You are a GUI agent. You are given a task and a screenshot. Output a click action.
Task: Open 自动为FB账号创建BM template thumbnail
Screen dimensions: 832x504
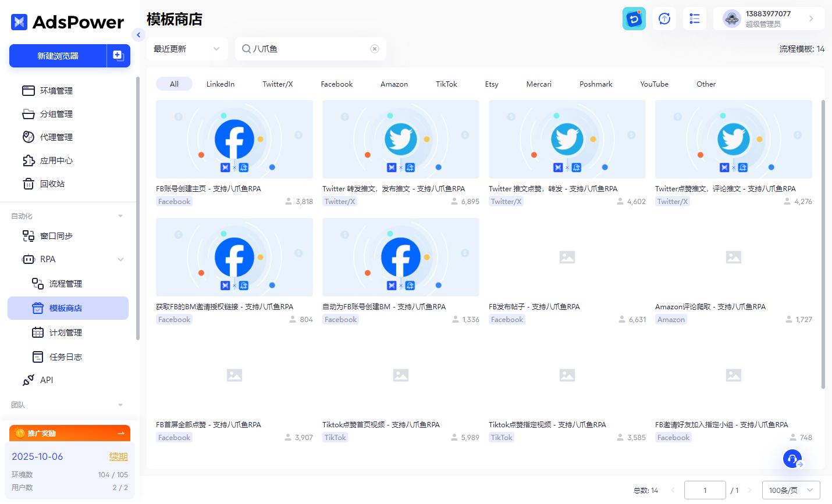(x=401, y=257)
